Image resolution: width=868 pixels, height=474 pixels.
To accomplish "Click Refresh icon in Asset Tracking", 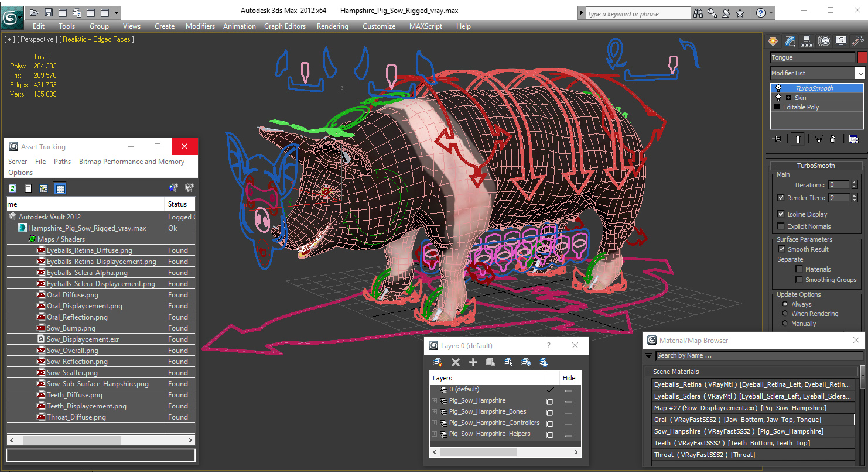I will [x=12, y=188].
